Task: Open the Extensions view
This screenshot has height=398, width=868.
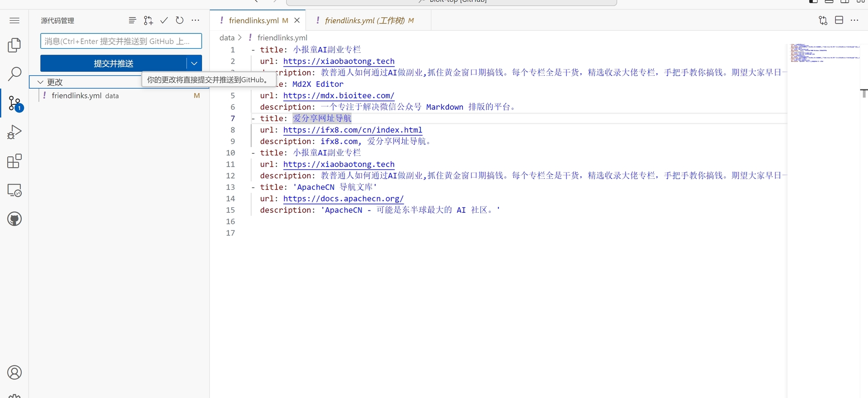Action: pos(14,161)
